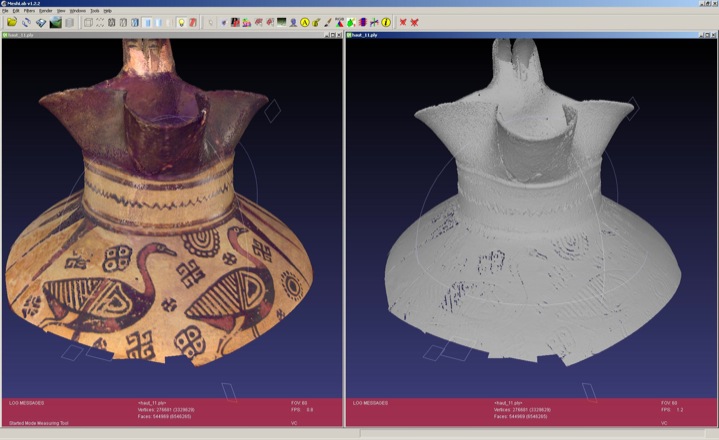Delete faces and vertices with second red X
Screen dimensions: 719x440
tap(415, 22)
